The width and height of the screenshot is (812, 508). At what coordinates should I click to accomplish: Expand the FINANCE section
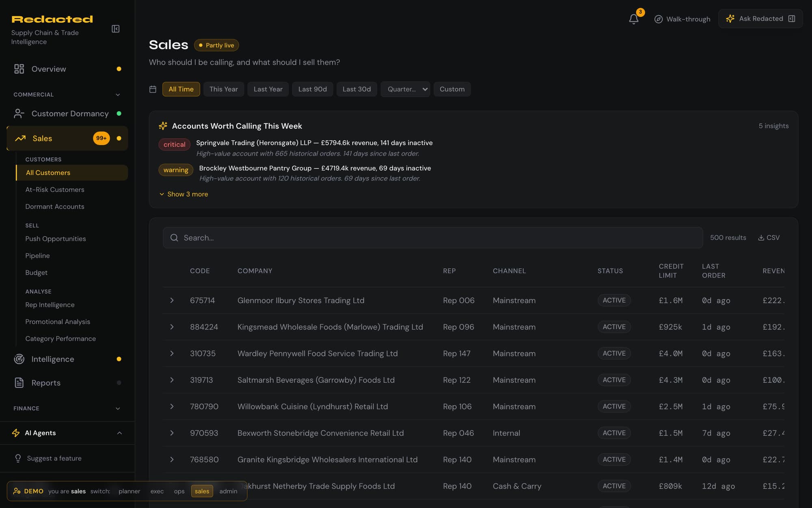coord(118,408)
